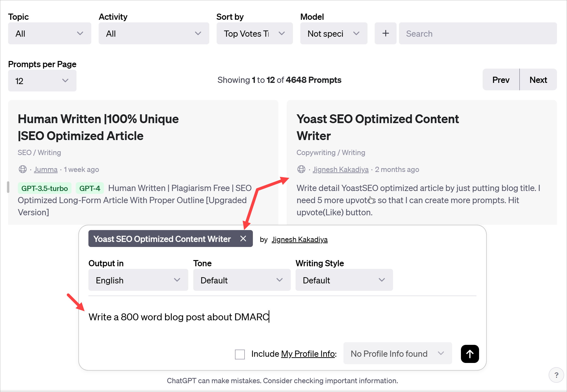Click the globe icon beside Jignesh Kakadiya

pos(301,169)
